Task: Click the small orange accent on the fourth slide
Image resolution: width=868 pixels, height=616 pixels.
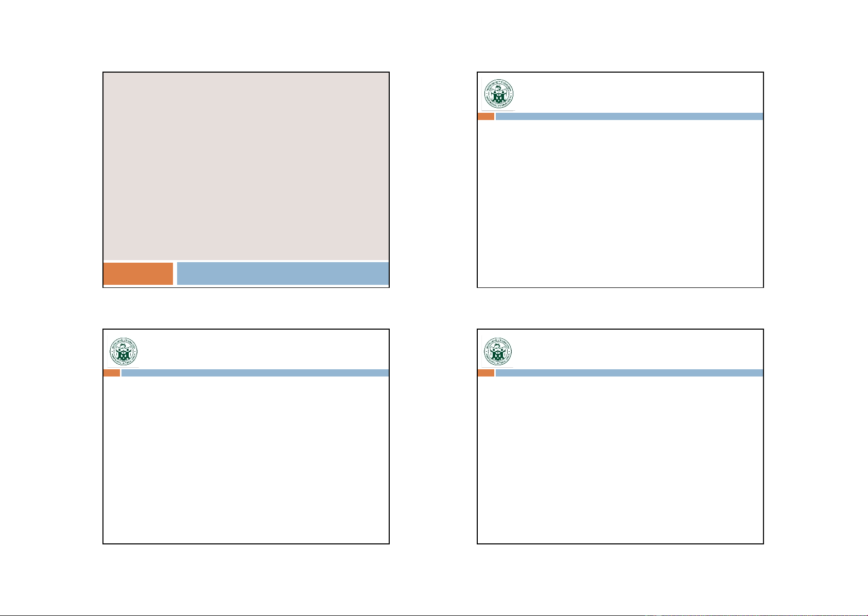Action: (x=485, y=373)
